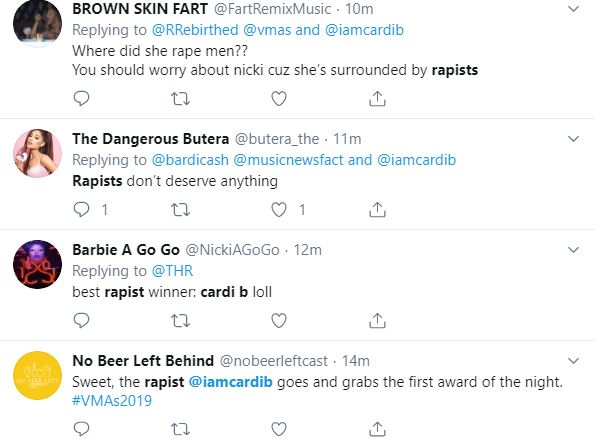Open the dropdown on Barbie A Go Go's tweet
The height and width of the screenshot is (448, 595).
(573, 250)
